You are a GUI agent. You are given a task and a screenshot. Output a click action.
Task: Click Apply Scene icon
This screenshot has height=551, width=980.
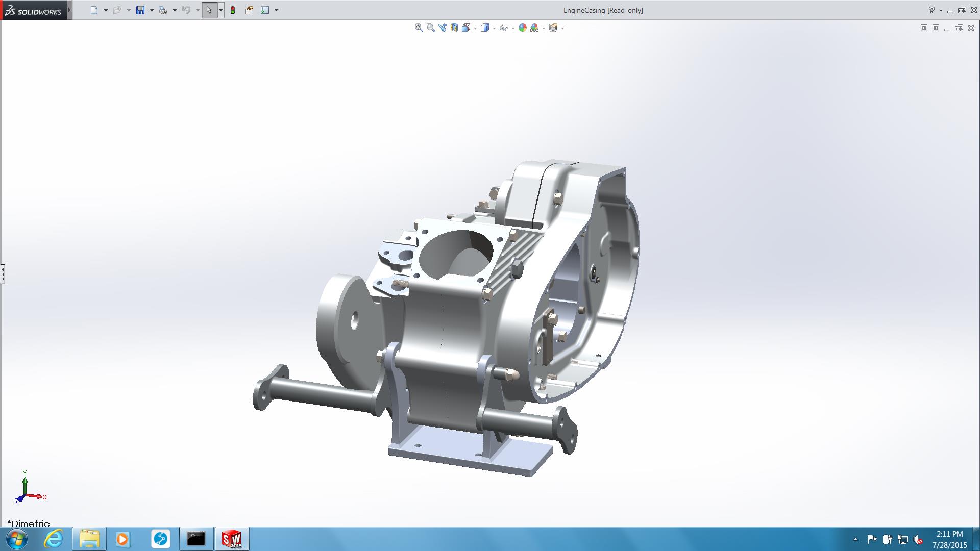(x=534, y=28)
